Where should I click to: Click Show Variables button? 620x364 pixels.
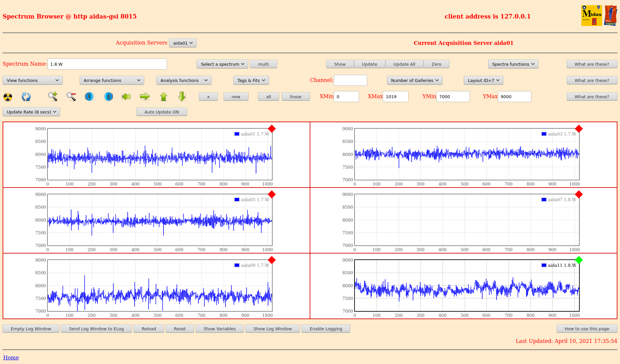click(220, 329)
